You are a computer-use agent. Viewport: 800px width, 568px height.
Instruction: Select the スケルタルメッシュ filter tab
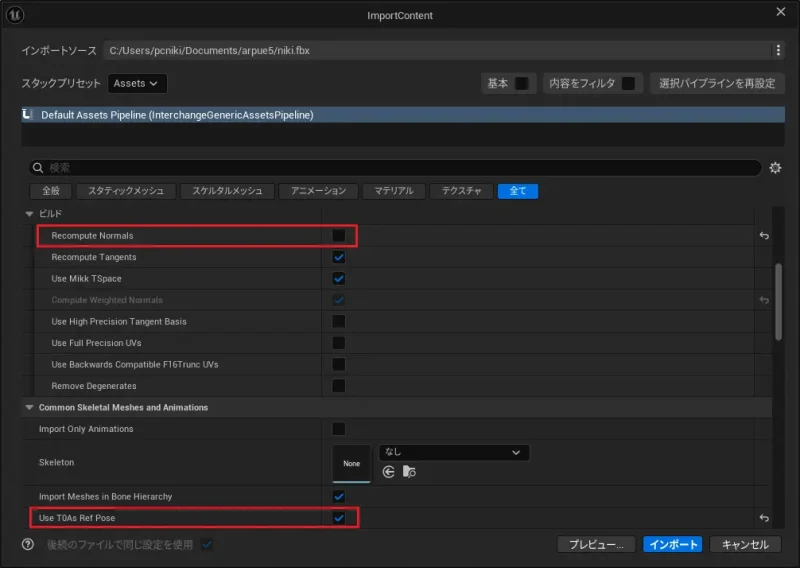(227, 191)
